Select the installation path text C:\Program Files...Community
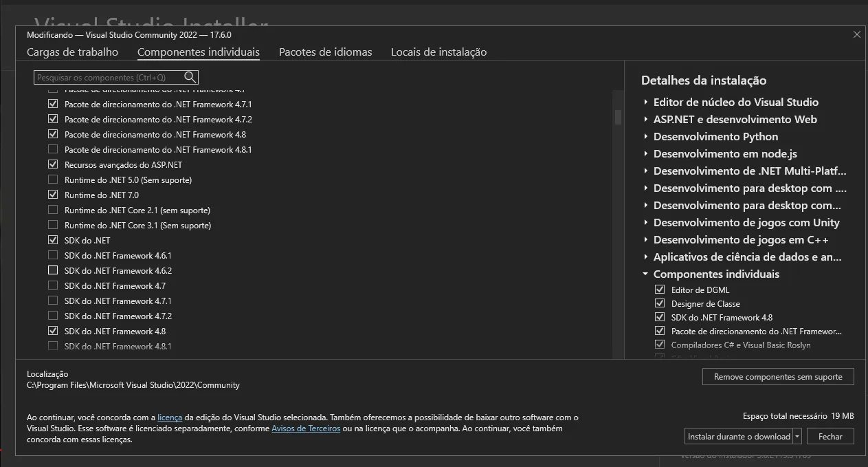 click(133, 385)
